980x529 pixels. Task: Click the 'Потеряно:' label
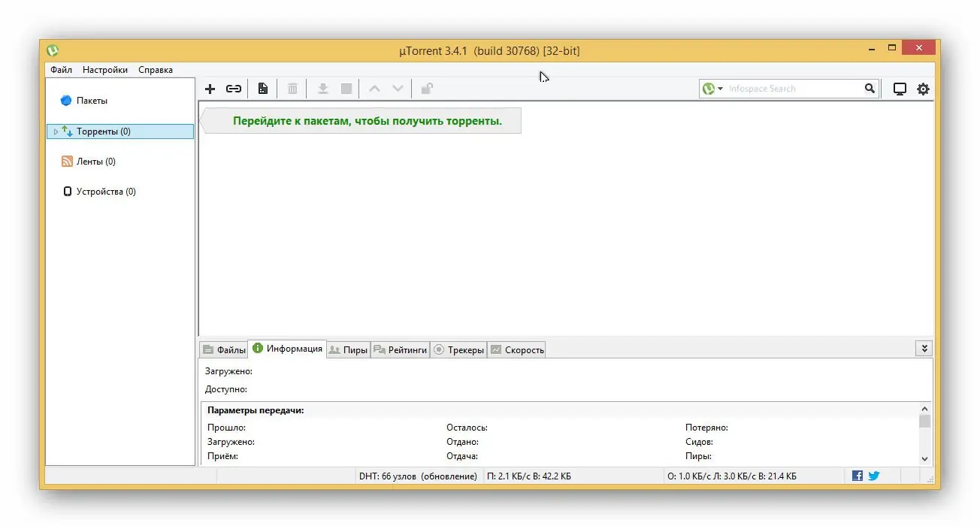[706, 428]
